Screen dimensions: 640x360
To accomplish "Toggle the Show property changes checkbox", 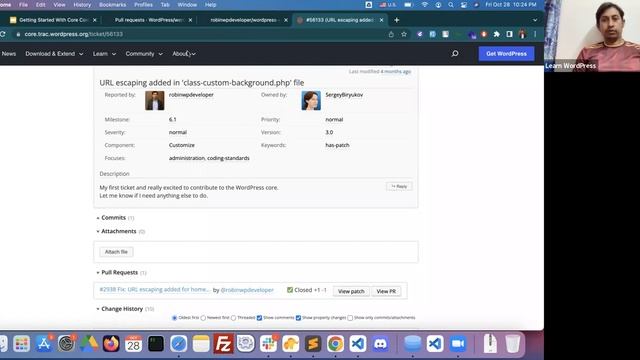I will (298, 318).
